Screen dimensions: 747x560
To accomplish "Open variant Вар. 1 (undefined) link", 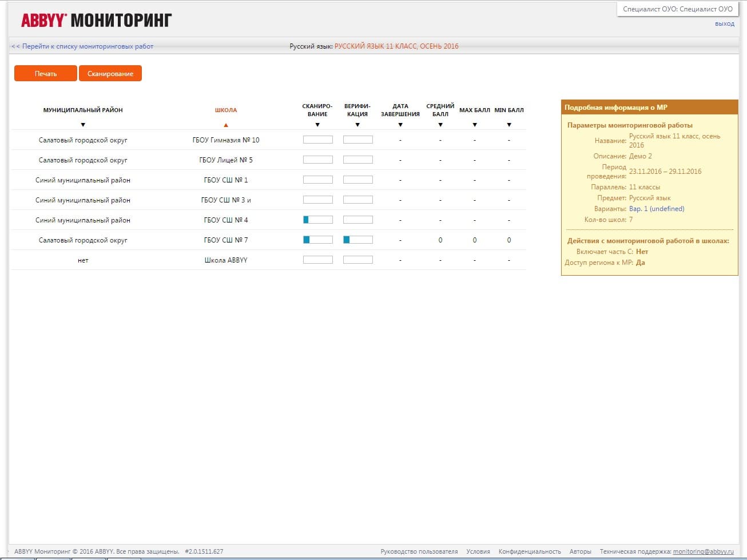I will [657, 209].
